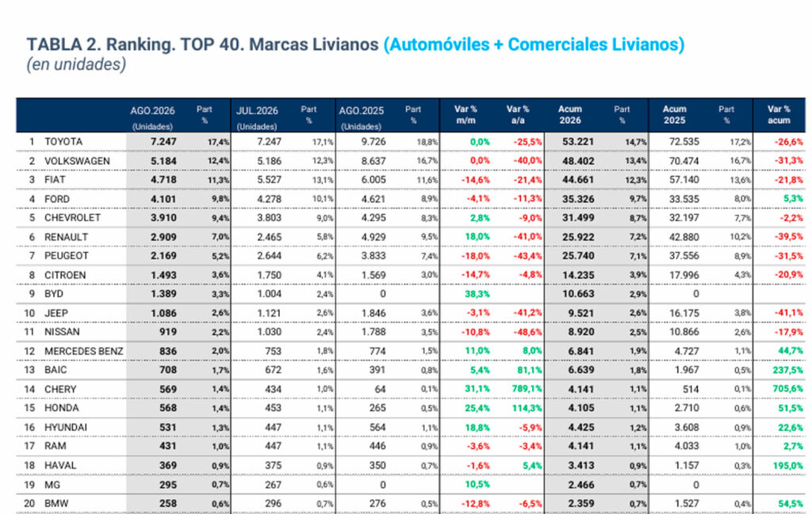The image size is (812, 514).
Task: Select the CHEVROLET brand name
Action: click(x=72, y=217)
